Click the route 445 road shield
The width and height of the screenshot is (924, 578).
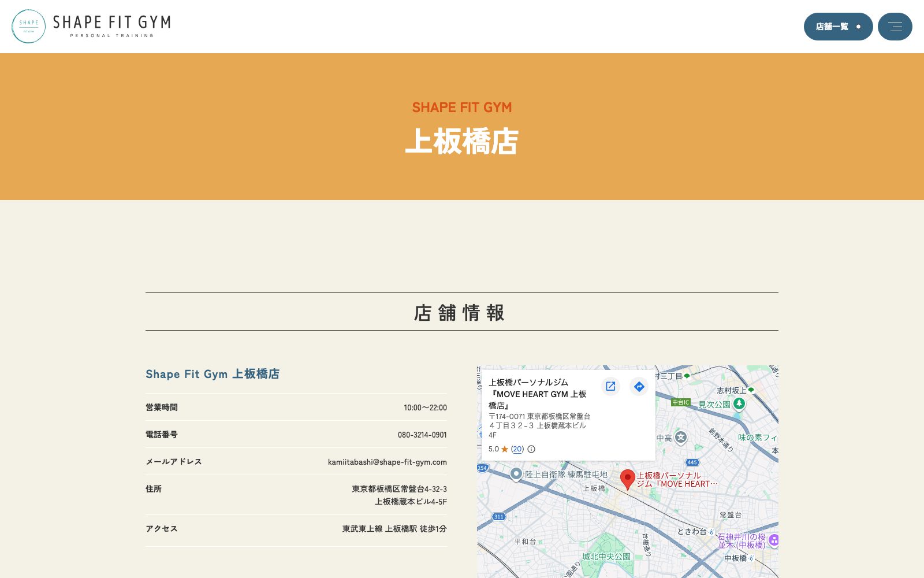click(x=692, y=462)
